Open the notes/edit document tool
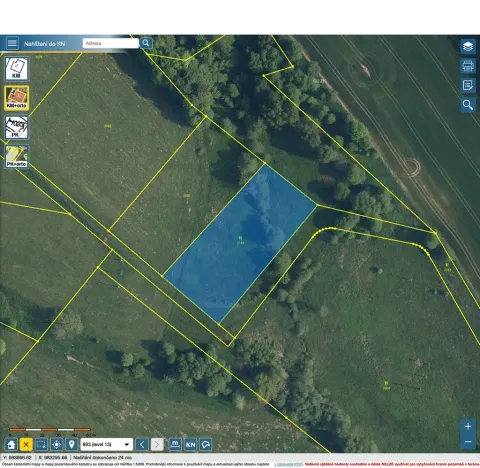Image resolution: width=480 pixels, height=468 pixels. click(468, 85)
